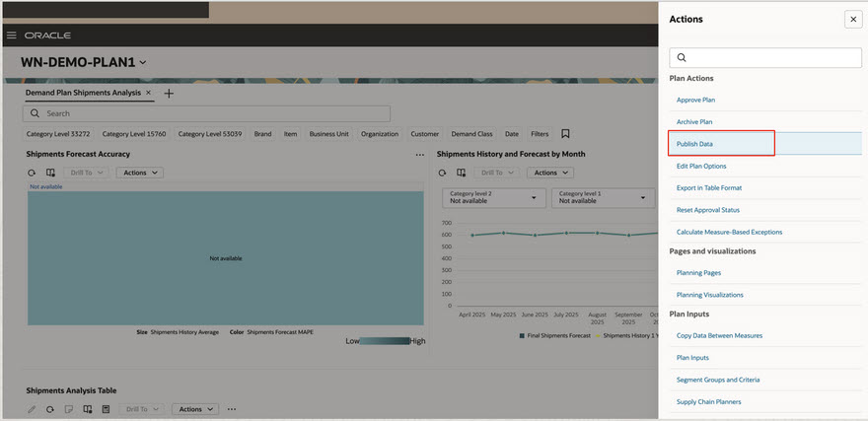Image resolution: width=868 pixels, height=421 pixels.
Task: Expand the WN-DEMO-PLAN1 plan dropdown
Action: (143, 62)
